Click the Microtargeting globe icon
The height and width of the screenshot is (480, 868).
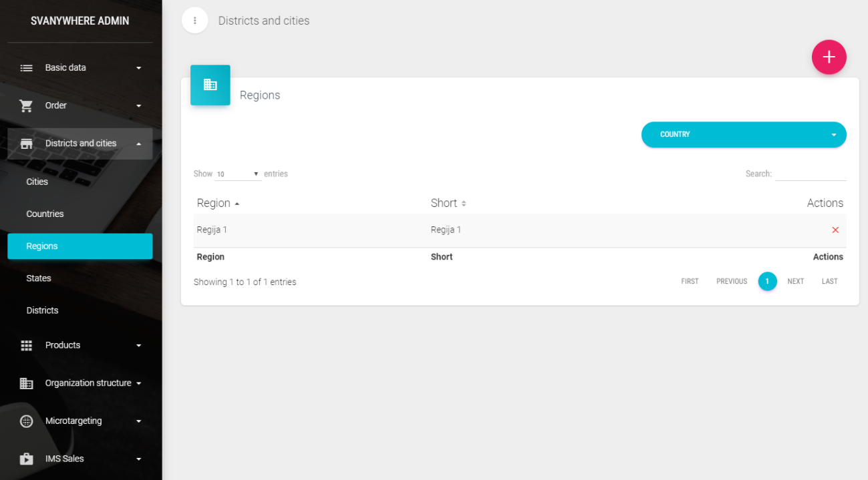26,421
